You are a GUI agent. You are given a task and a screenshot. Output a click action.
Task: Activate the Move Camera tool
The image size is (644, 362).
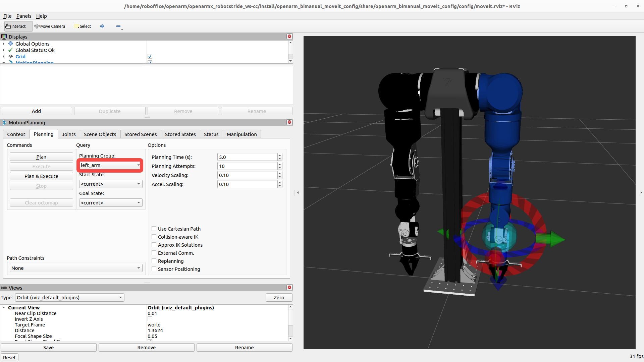[50, 26]
